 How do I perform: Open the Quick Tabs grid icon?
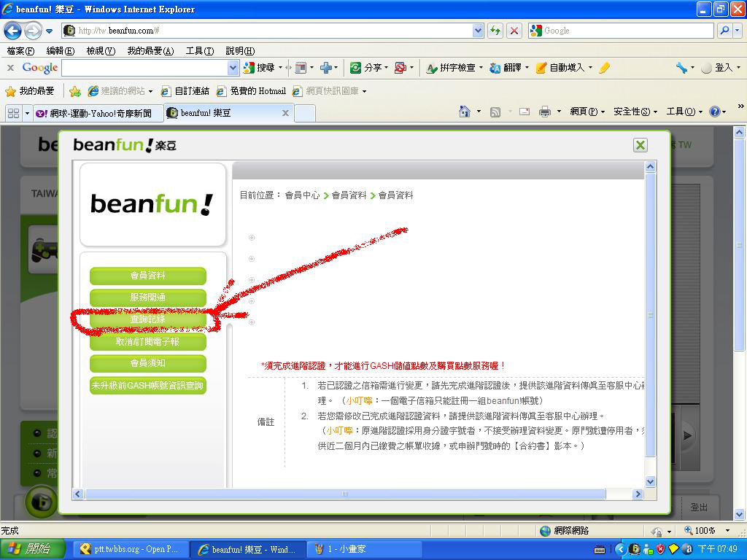[x=13, y=113]
